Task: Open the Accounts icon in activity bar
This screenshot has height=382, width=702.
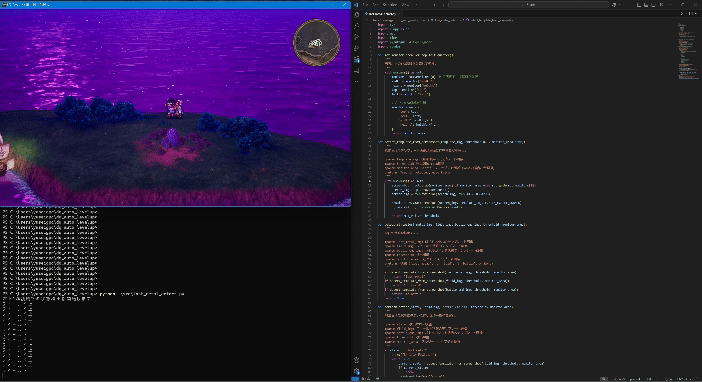Action: point(357,360)
